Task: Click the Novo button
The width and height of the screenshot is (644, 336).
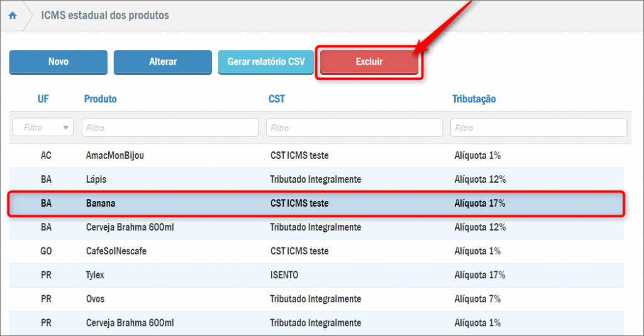Action: click(58, 62)
